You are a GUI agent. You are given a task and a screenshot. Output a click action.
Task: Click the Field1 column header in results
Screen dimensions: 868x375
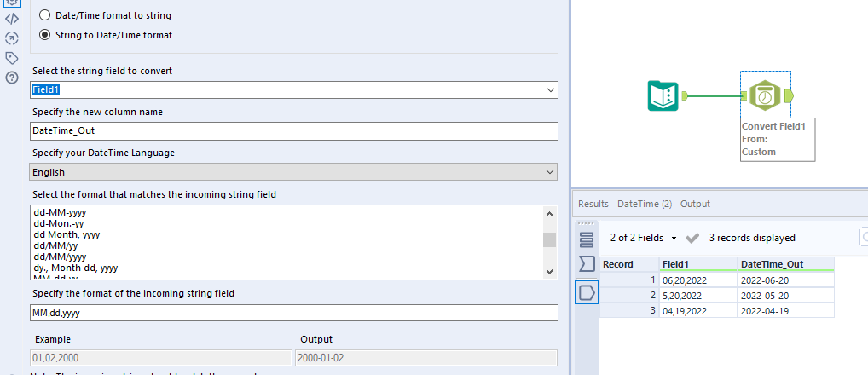[x=697, y=264]
